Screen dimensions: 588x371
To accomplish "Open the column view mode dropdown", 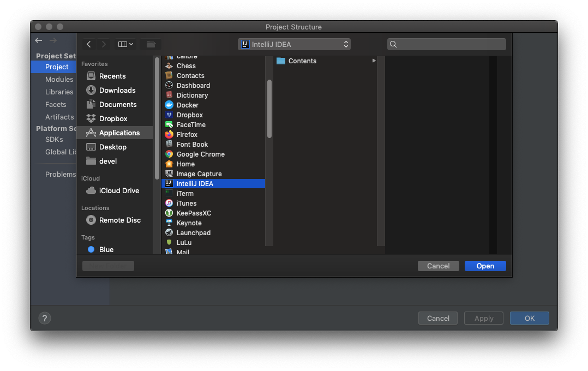I will (x=125, y=44).
